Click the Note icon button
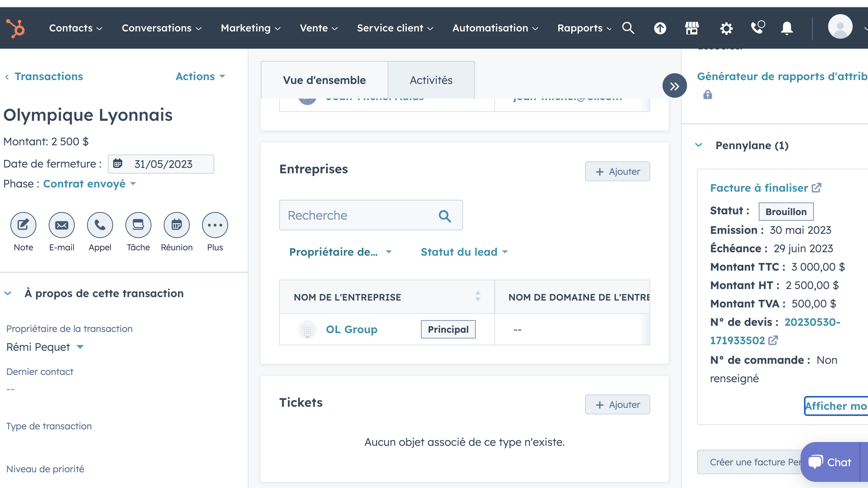The width and height of the screenshot is (868, 488). point(23,225)
